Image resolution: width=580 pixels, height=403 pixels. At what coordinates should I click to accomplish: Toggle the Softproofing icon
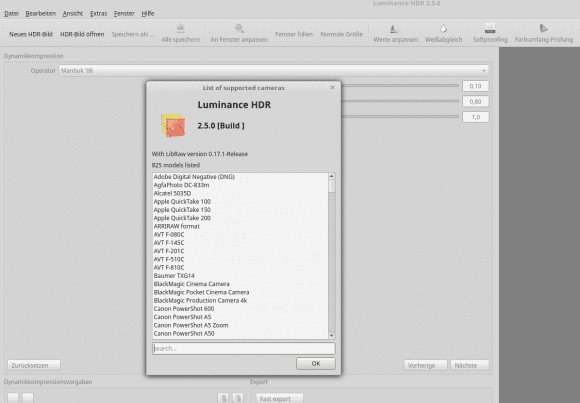coord(490,28)
